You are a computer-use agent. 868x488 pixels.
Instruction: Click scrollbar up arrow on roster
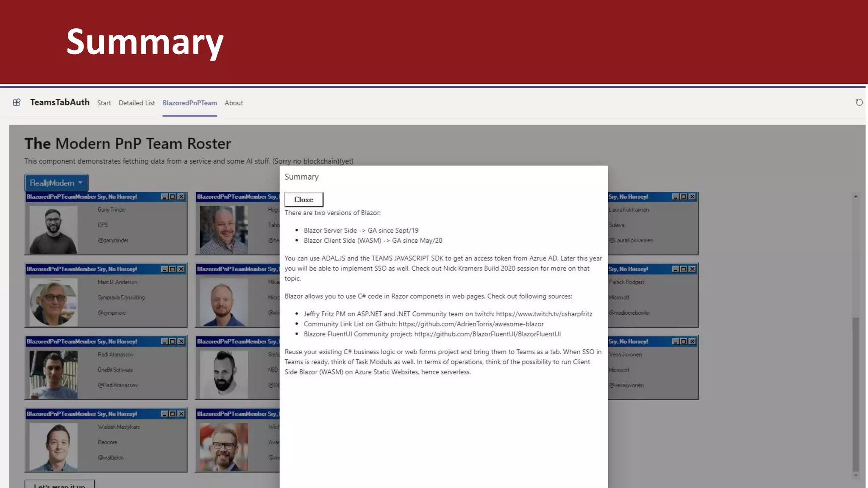pyautogui.click(x=856, y=197)
